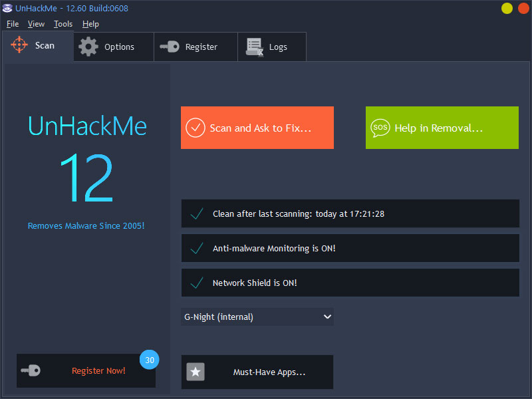Open the View menu

point(36,23)
